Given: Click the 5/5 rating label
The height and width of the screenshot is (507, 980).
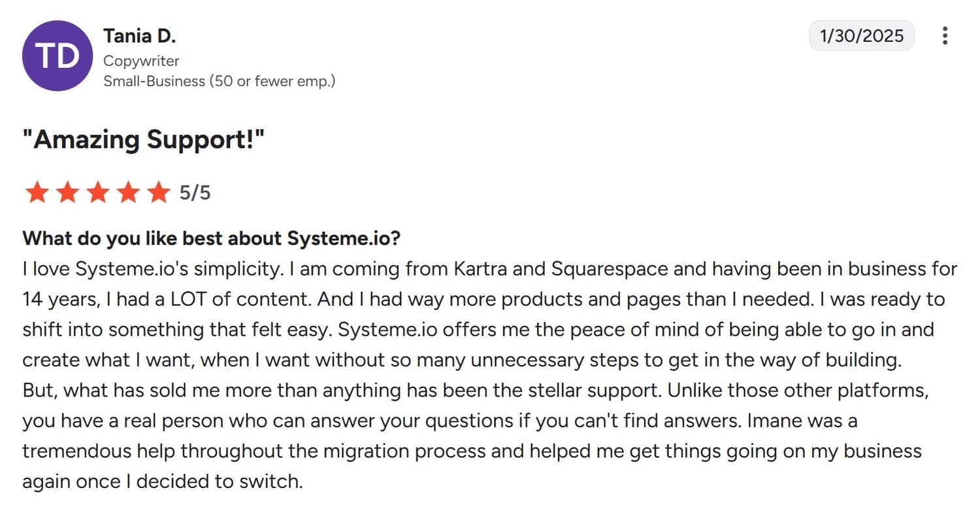Looking at the screenshot, I should (x=195, y=192).
